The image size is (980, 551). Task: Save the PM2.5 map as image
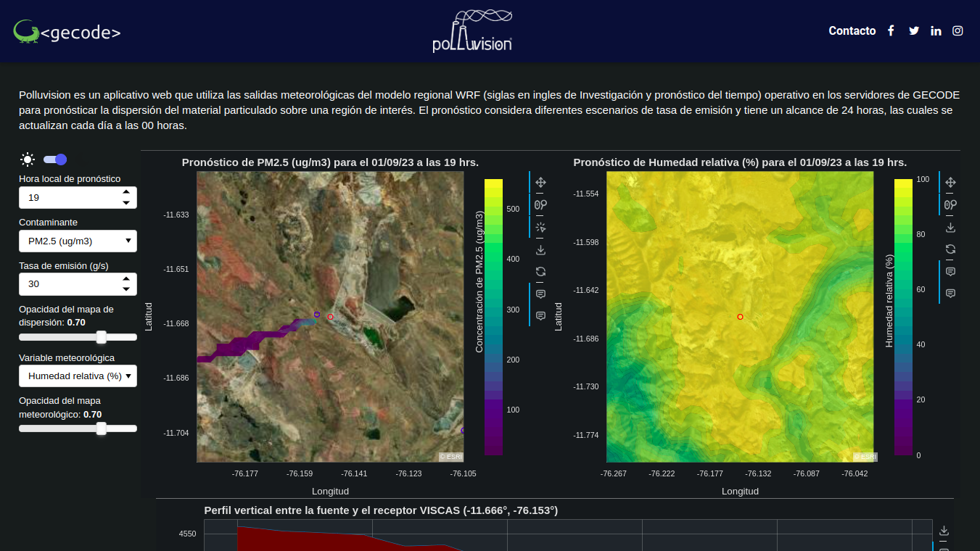[x=540, y=250]
